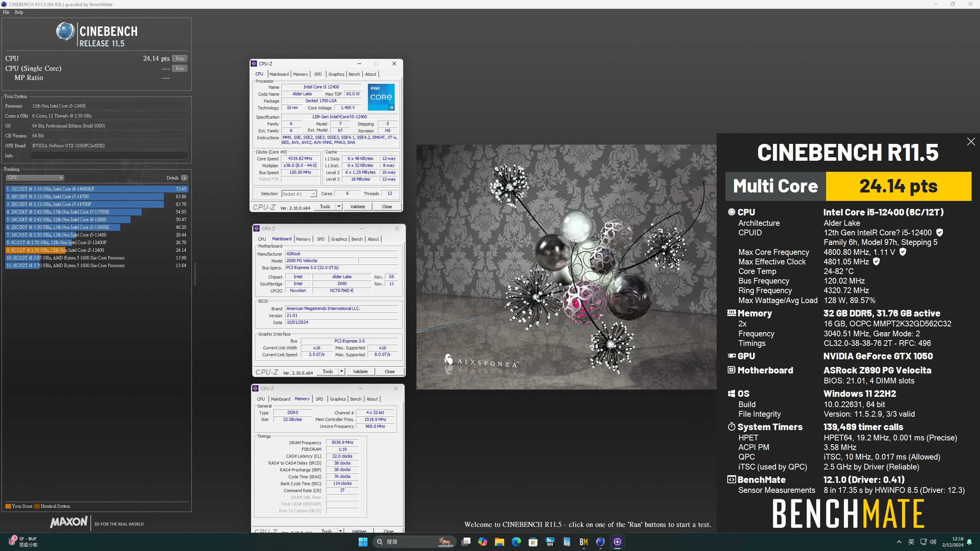
Task: Select highlighted ranking row i5-12400 with 24.14
Action: (96, 250)
